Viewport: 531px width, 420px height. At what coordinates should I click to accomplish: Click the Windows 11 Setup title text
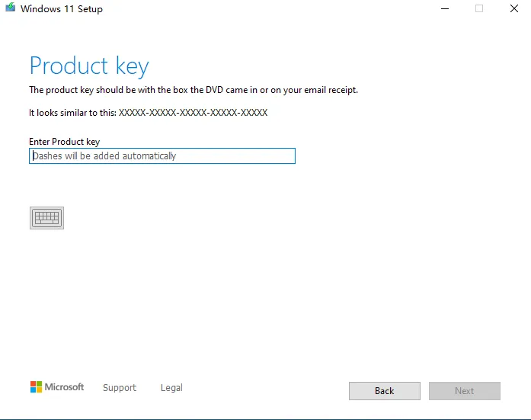tap(61, 9)
